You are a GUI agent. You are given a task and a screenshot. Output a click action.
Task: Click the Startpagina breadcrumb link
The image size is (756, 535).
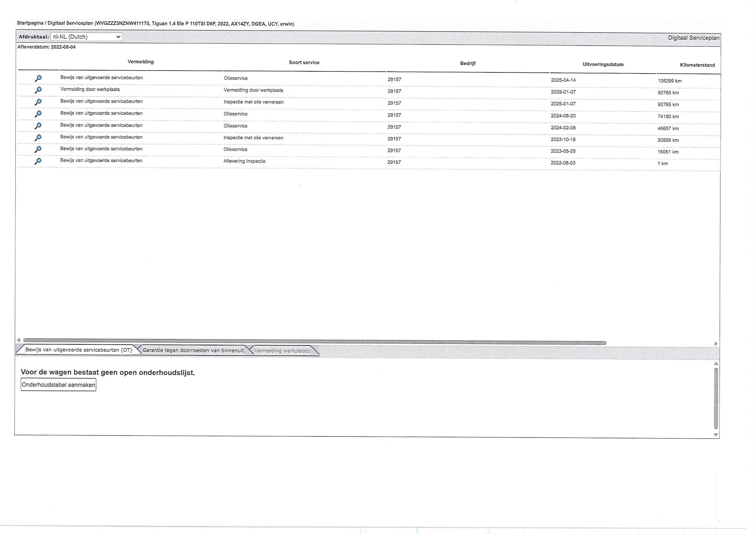point(30,23)
